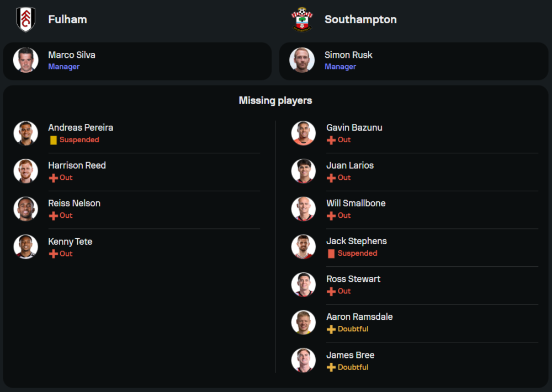View Juan Larios player name

point(350,165)
